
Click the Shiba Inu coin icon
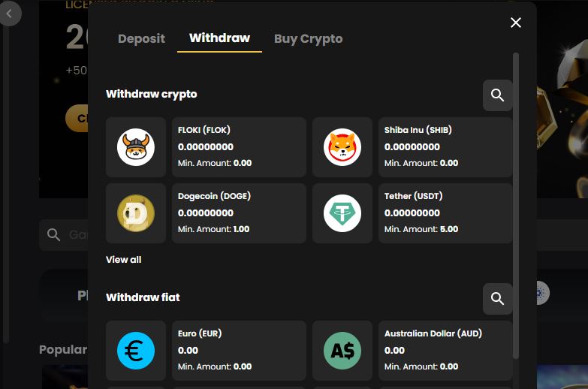tap(342, 147)
